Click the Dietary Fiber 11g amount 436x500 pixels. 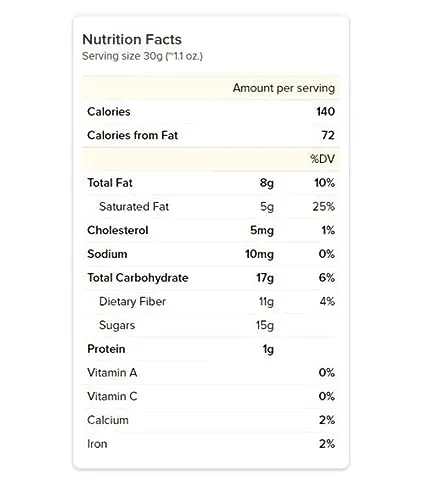pos(266,302)
